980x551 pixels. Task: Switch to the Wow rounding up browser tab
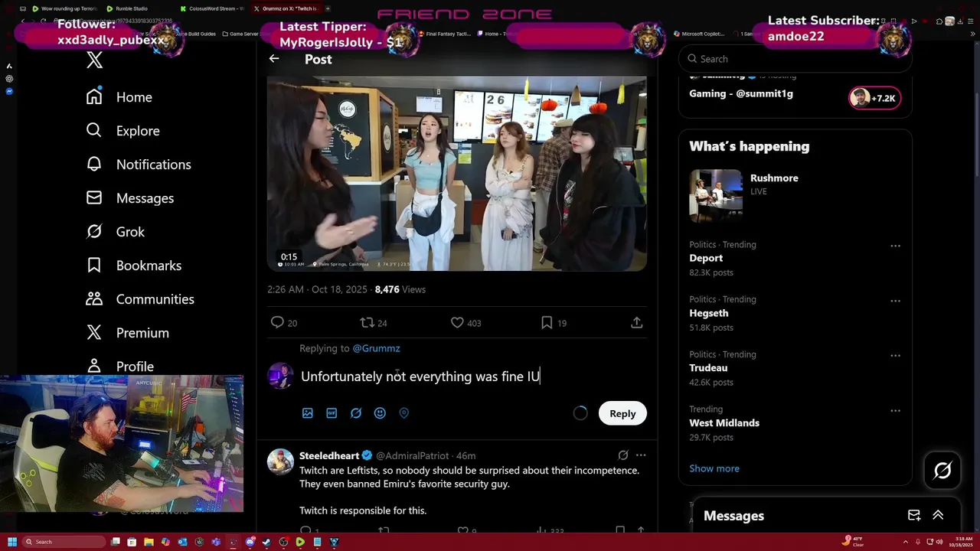coord(64,8)
